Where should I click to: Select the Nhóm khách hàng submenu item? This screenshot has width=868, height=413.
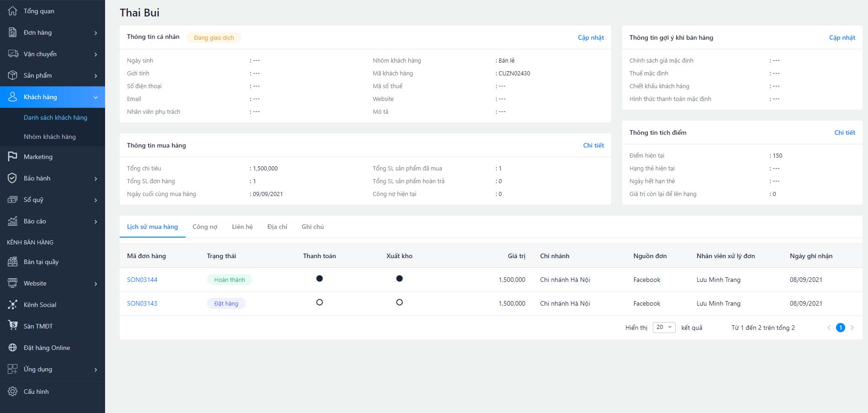[x=50, y=137]
